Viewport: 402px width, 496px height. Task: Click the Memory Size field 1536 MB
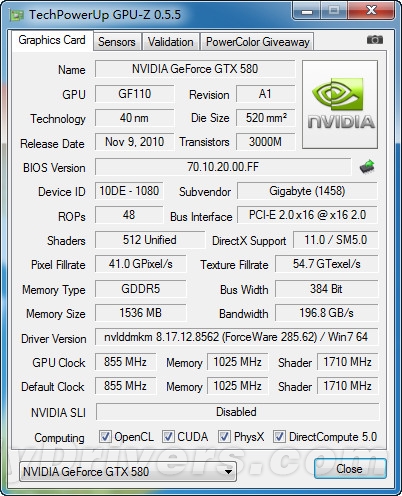pos(141,313)
